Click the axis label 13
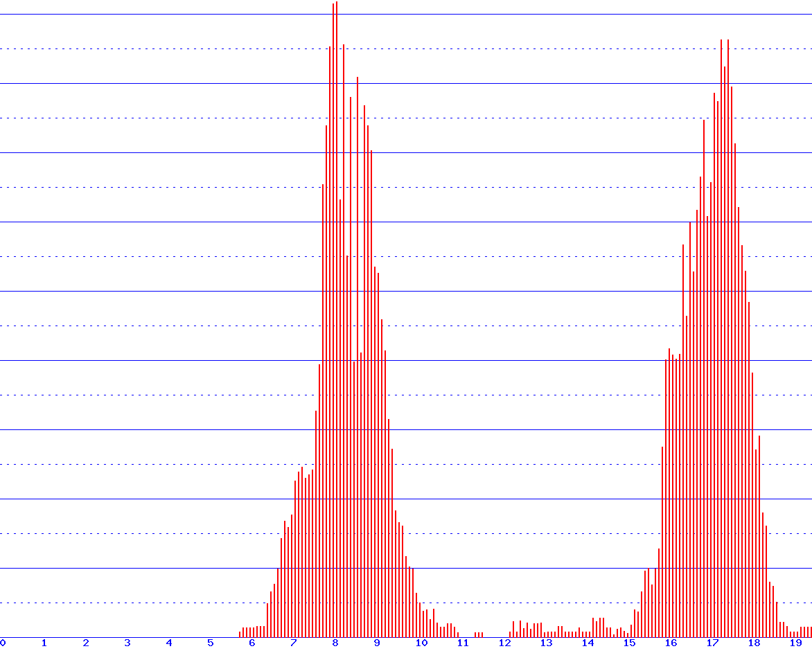Image resolution: width=812 pixels, height=651 pixels. (547, 643)
